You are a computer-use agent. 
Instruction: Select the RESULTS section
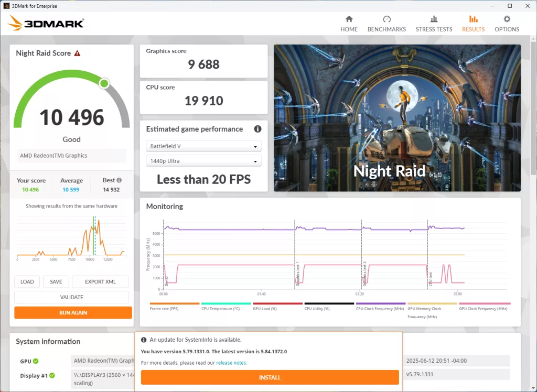pyautogui.click(x=474, y=24)
